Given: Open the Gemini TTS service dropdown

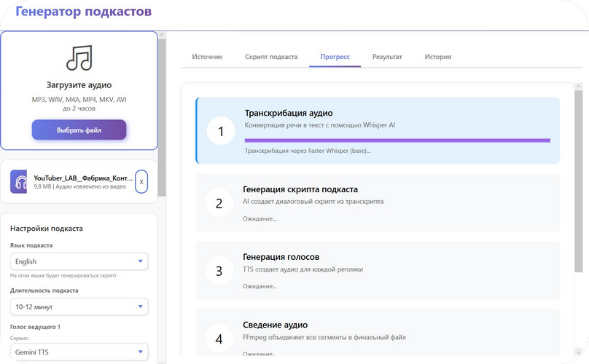Looking at the screenshot, I should [79, 352].
